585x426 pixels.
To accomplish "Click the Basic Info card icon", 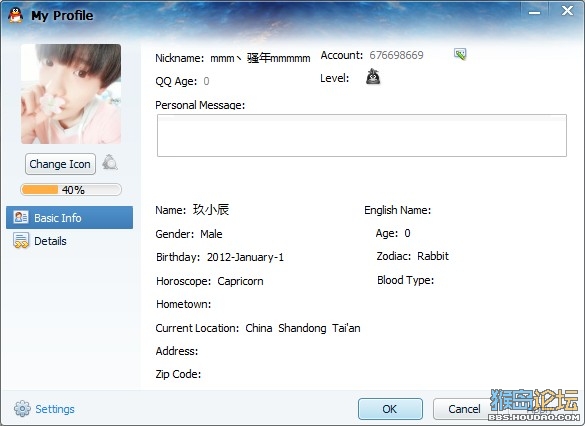I will (x=21, y=217).
